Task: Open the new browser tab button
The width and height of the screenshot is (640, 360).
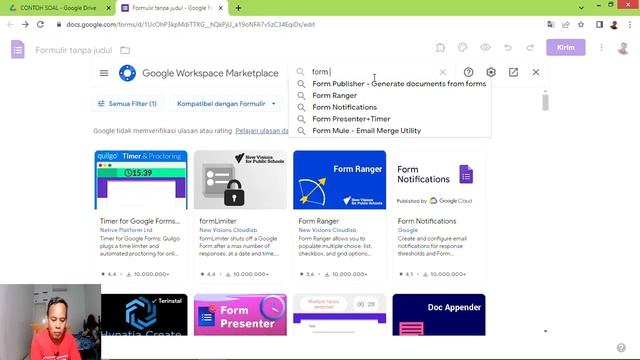Action: [238, 8]
